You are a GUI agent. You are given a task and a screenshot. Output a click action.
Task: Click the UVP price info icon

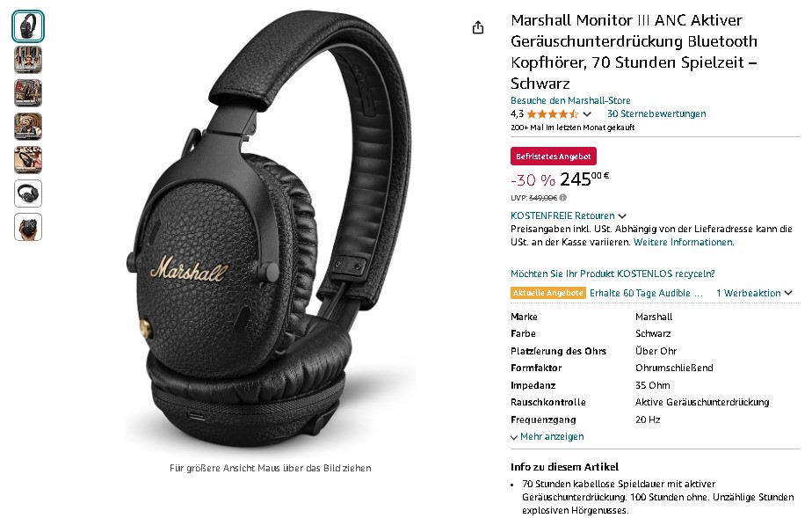pyautogui.click(x=563, y=197)
